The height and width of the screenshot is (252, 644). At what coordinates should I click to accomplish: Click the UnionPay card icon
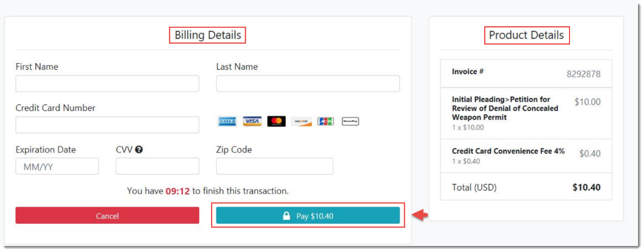point(350,121)
